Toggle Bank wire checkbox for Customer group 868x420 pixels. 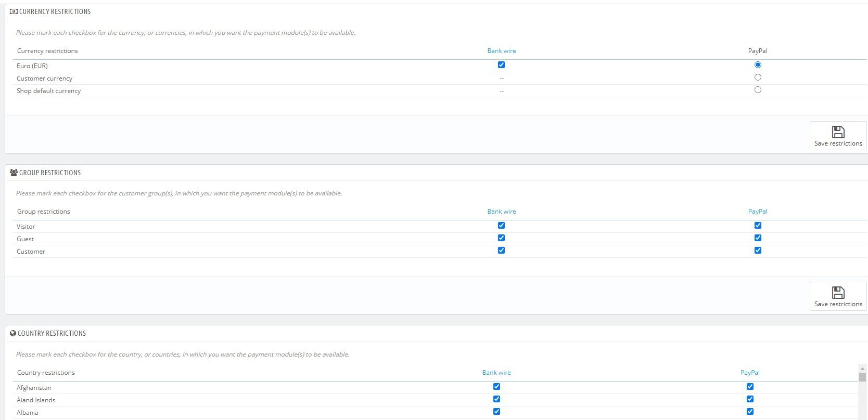coord(501,251)
